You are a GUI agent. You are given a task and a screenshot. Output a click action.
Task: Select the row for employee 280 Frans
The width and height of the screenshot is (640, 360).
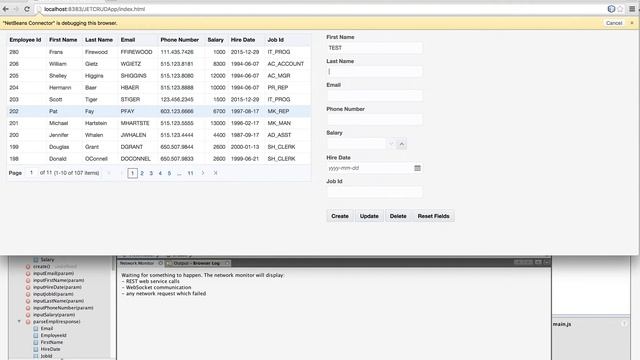click(x=159, y=52)
